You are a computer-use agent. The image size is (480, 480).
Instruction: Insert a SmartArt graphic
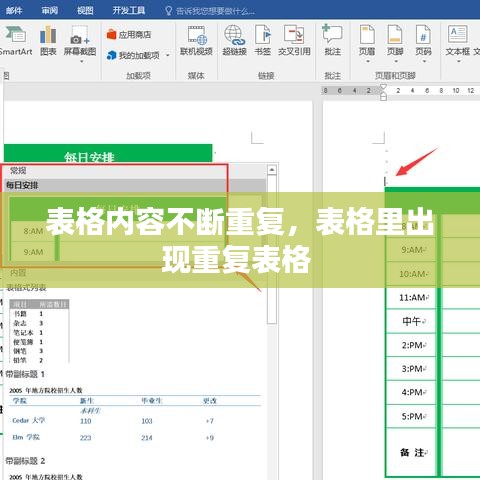(15, 42)
